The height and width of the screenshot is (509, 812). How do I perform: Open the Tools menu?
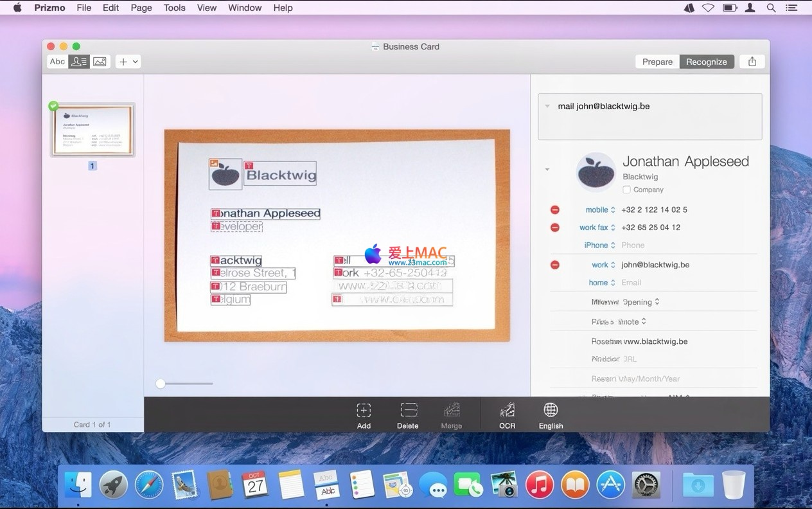(174, 8)
